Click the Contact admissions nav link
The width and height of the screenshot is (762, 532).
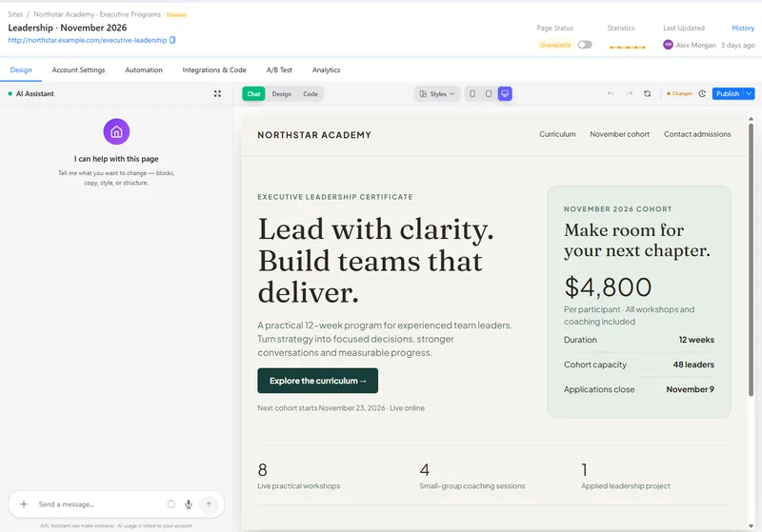[x=697, y=134]
